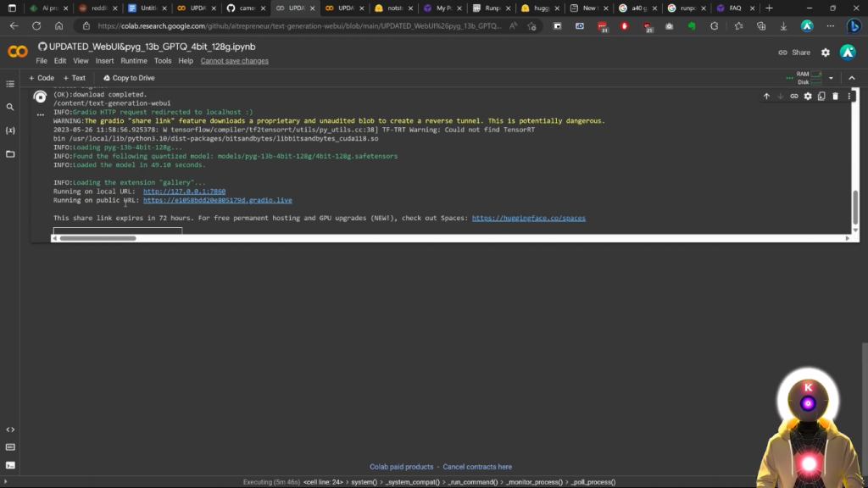Image resolution: width=868 pixels, height=488 pixels.
Task: Click the cell output vertical scrollbar
Action: 855,208
